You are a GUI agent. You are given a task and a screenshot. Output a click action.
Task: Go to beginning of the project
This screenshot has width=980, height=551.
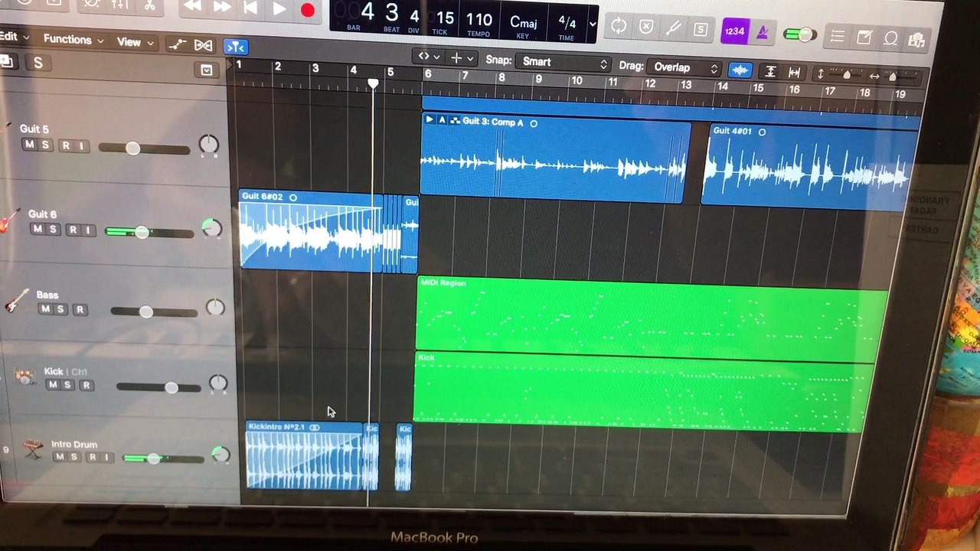coord(250,8)
